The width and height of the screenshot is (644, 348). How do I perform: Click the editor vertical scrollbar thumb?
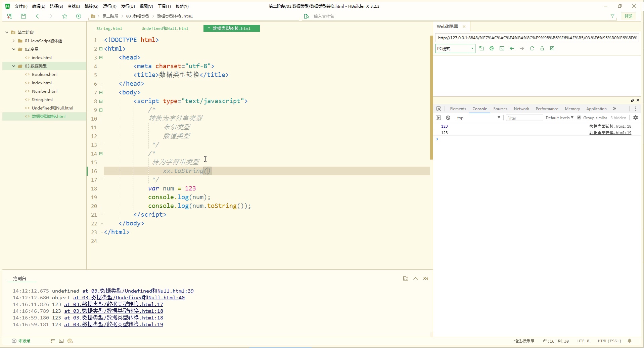(x=431, y=97)
